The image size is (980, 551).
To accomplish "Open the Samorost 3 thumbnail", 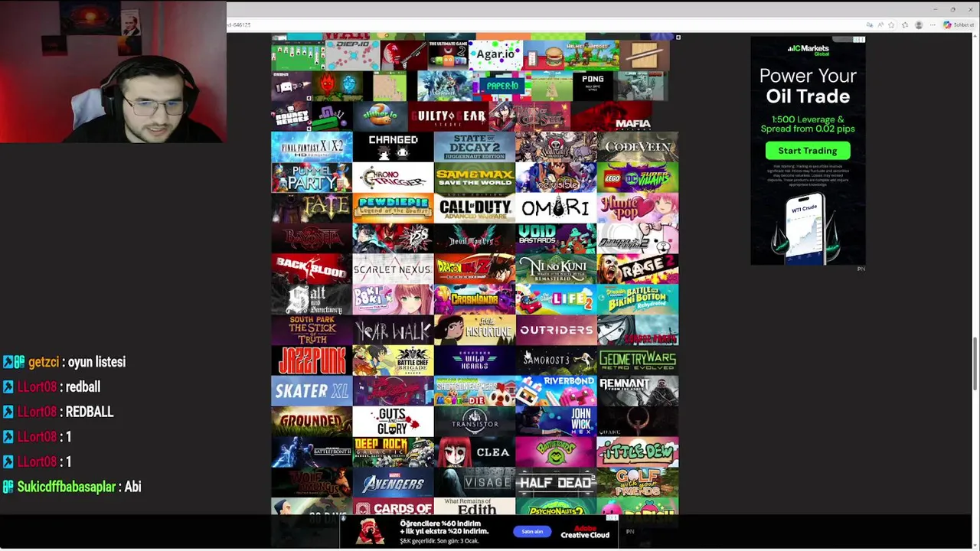I will [x=556, y=360].
